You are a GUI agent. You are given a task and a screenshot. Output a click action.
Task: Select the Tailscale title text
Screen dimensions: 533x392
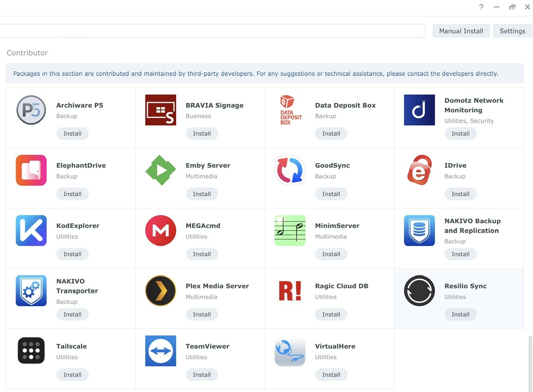[x=72, y=346]
